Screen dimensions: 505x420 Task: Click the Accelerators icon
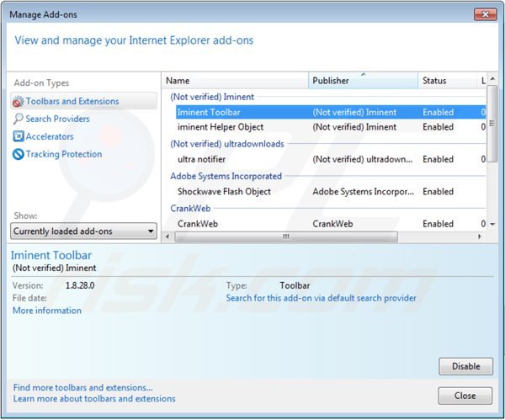(18, 136)
